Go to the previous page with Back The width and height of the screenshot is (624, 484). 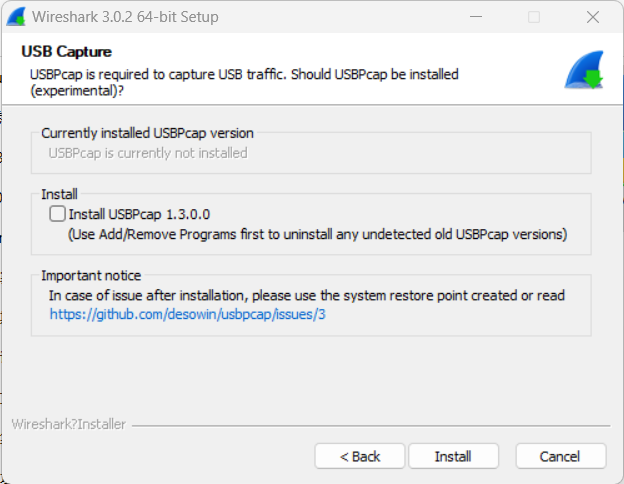click(x=360, y=456)
